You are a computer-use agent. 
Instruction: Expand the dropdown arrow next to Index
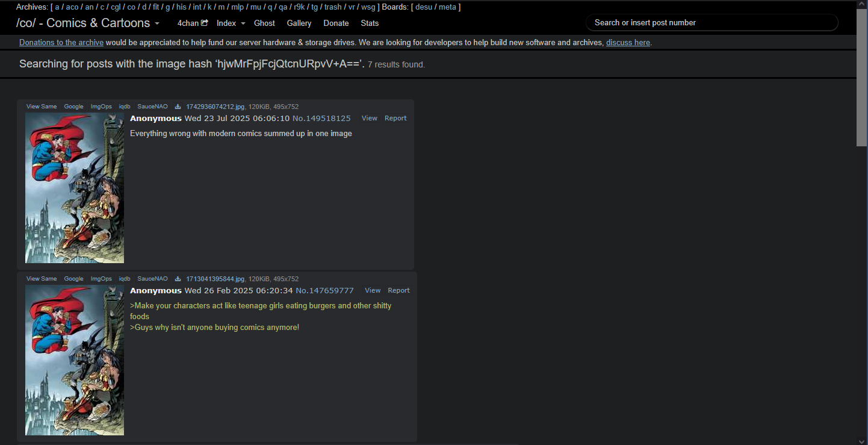243,23
